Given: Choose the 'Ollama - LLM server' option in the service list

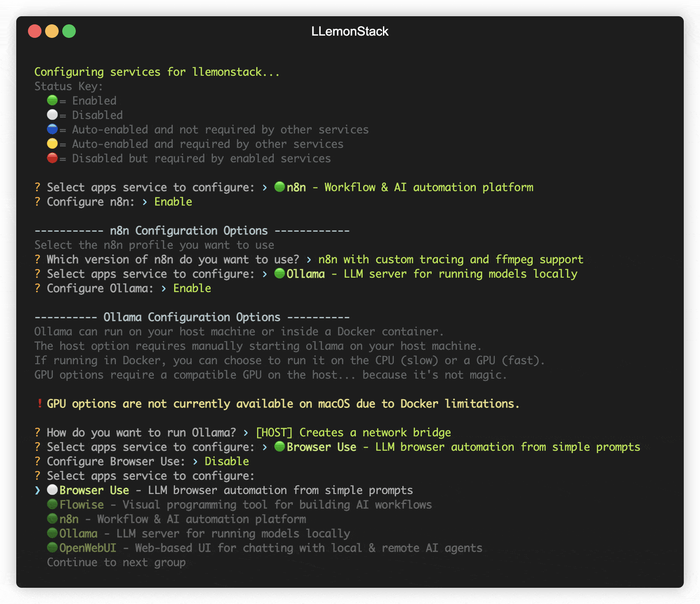Looking at the screenshot, I should pos(198,533).
